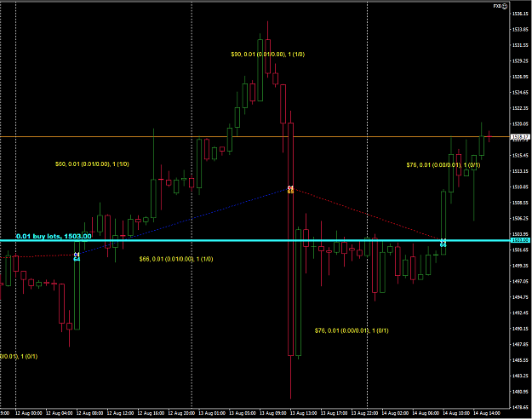Click the '12 Aug 08:00' time axis label
The image size is (532, 419).
(x=89, y=413)
